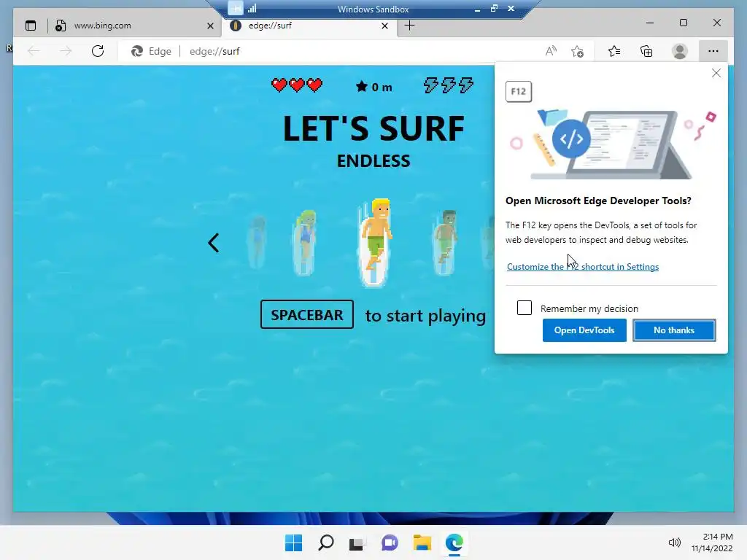Click the volume speaker tray icon
This screenshot has height=560, width=747.
click(674, 542)
